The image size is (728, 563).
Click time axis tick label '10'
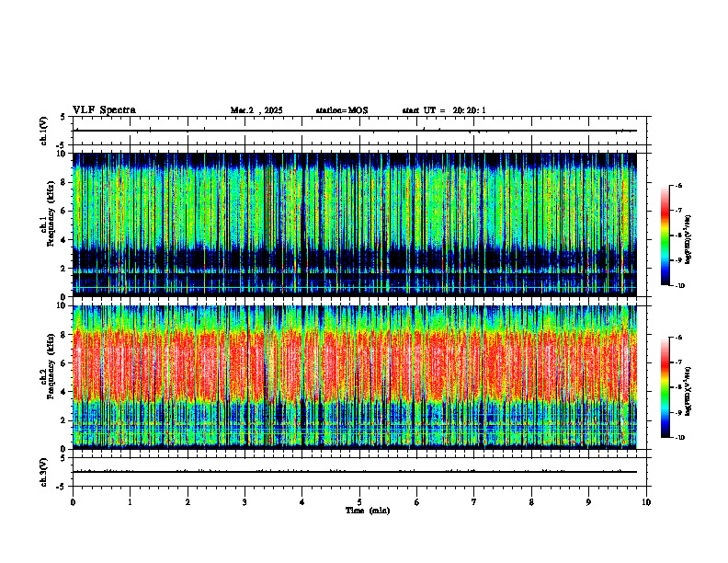click(x=646, y=502)
